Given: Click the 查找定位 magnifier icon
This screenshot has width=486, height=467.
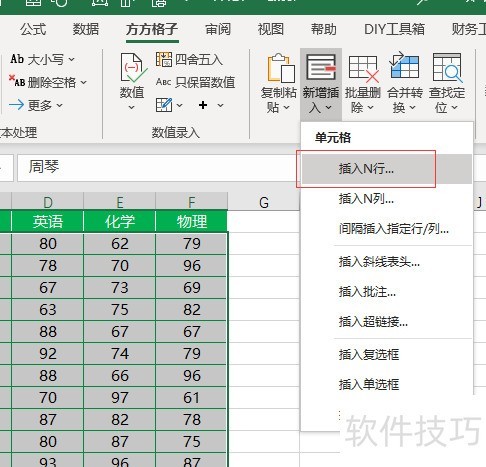Looking at the screenshot, I should (x=447, y=68).
